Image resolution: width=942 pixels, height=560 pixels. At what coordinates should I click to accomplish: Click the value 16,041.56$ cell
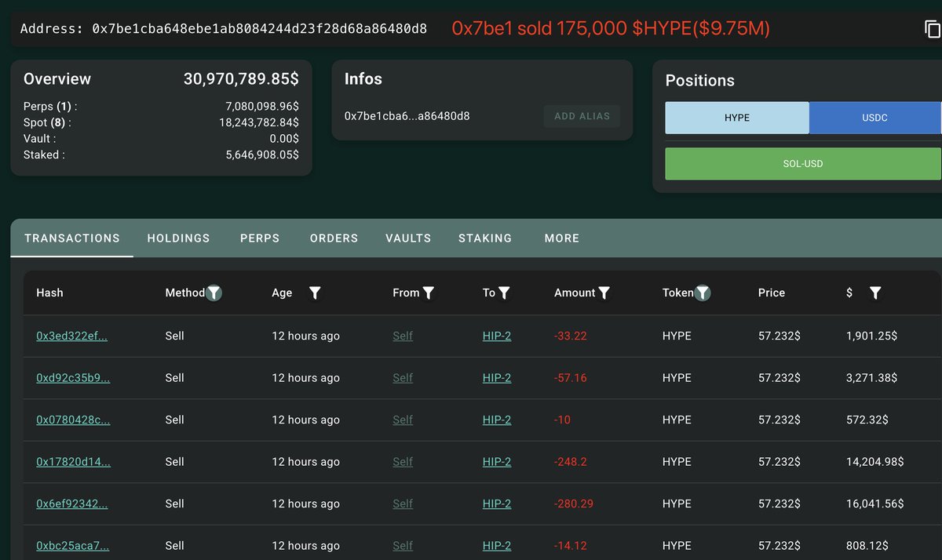pos(875,504)
